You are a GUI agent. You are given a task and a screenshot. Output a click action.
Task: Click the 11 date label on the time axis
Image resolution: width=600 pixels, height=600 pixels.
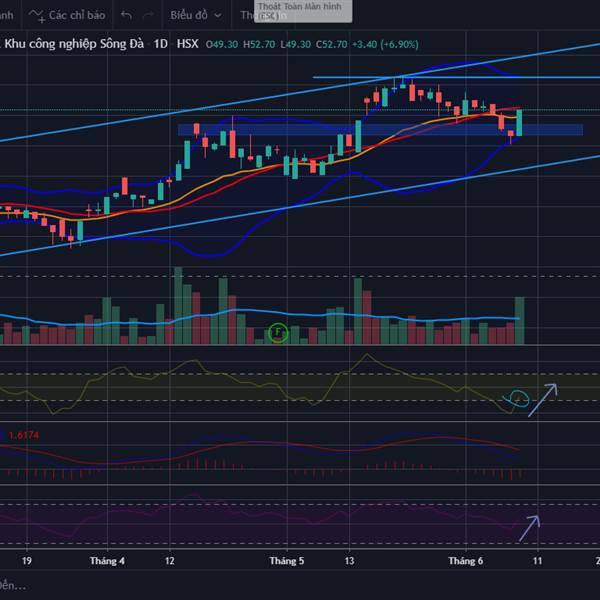(x=538, y=561)
